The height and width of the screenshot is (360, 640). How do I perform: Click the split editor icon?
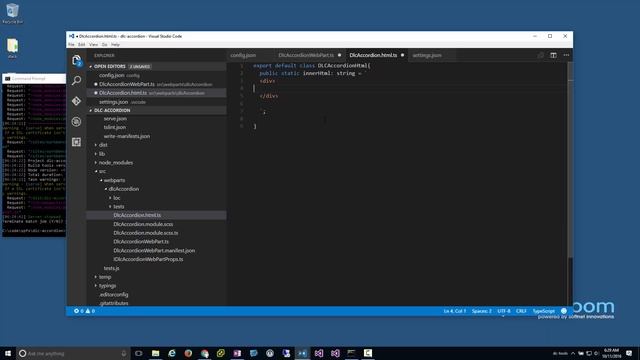point(553,55)
